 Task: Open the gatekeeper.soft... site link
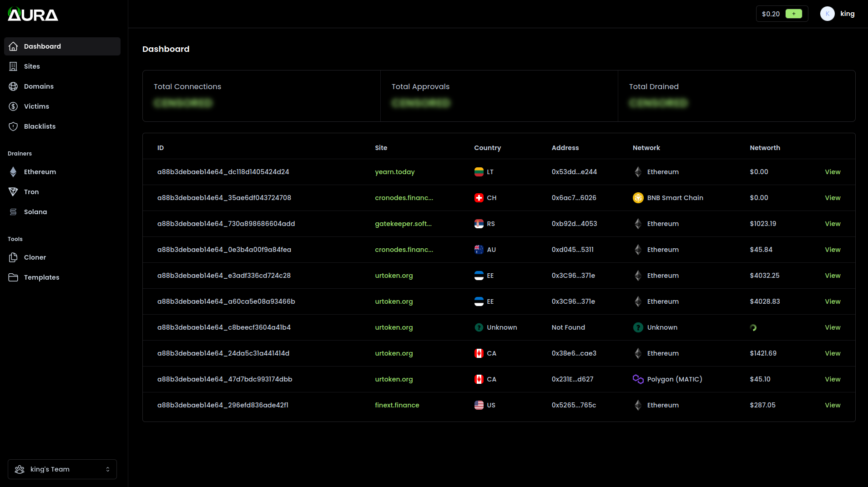403,224
